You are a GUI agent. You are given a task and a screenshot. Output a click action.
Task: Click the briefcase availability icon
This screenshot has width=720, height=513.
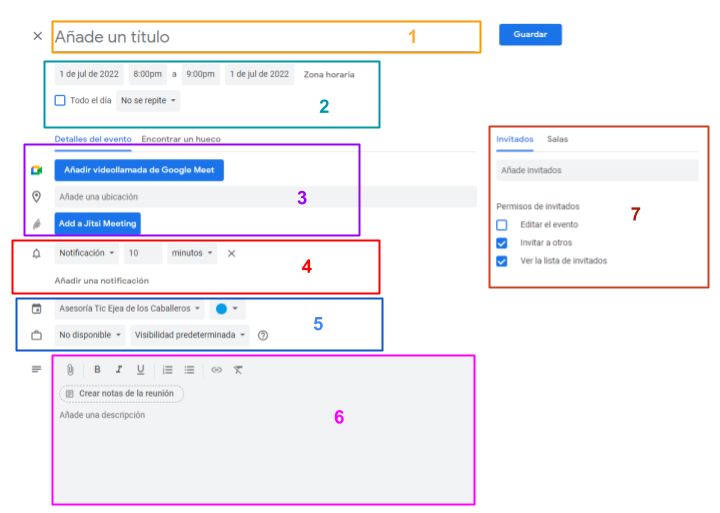tap(36, 335)
